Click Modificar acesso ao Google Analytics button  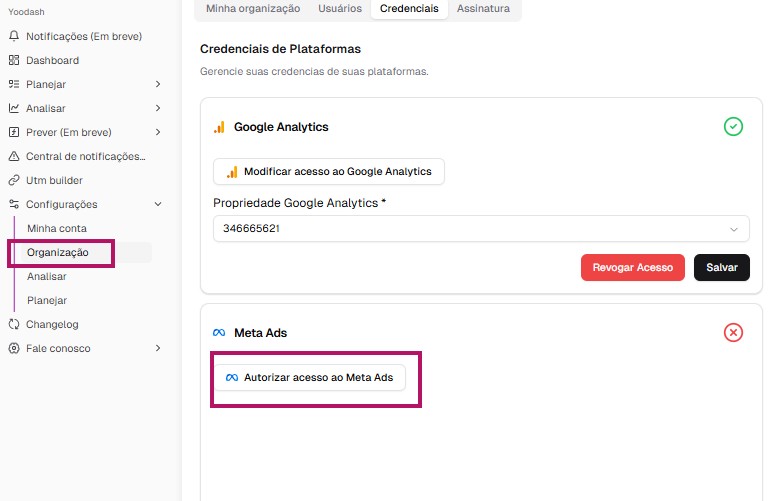(329, 171)
